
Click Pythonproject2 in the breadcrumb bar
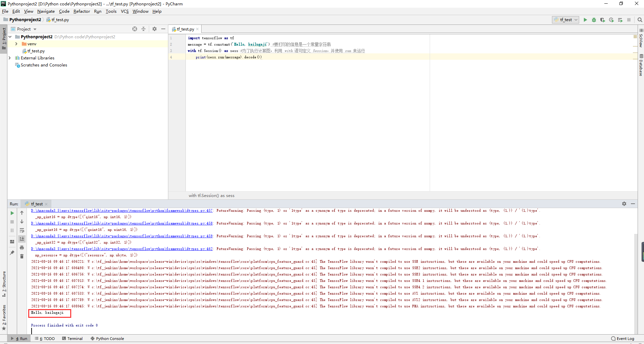click(x=25, y=20)
